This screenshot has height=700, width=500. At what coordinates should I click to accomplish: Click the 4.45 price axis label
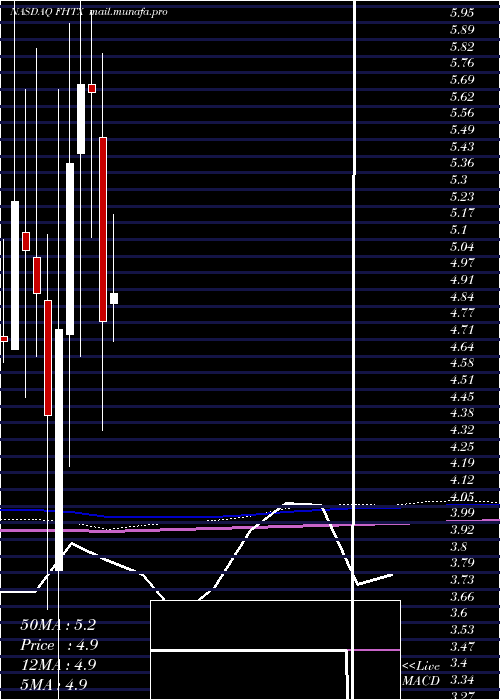(x=462, y=396)
